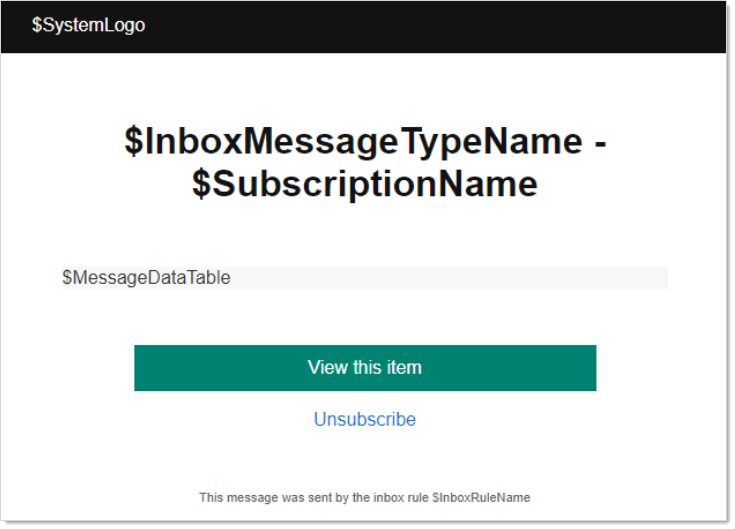This screenshot has width=735, height=529.
Task: Select the $MessageDataTable placeholder text
Action: 146,278
